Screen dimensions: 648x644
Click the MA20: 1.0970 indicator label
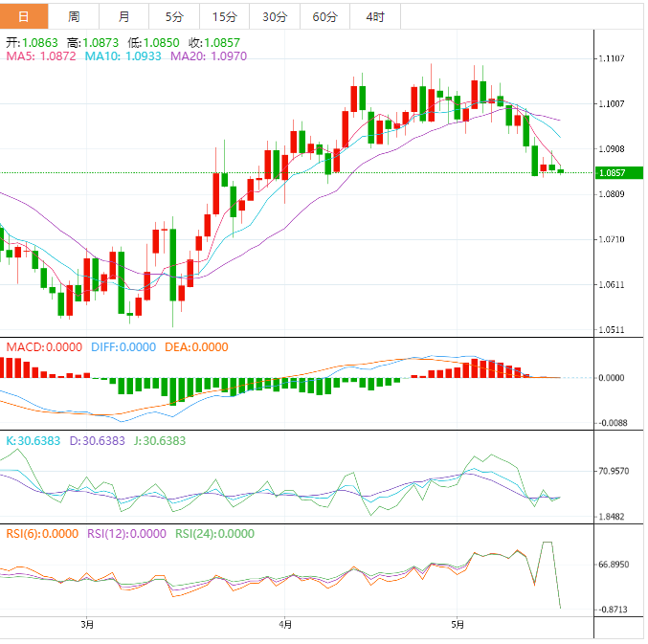click(x=208, y=57)
